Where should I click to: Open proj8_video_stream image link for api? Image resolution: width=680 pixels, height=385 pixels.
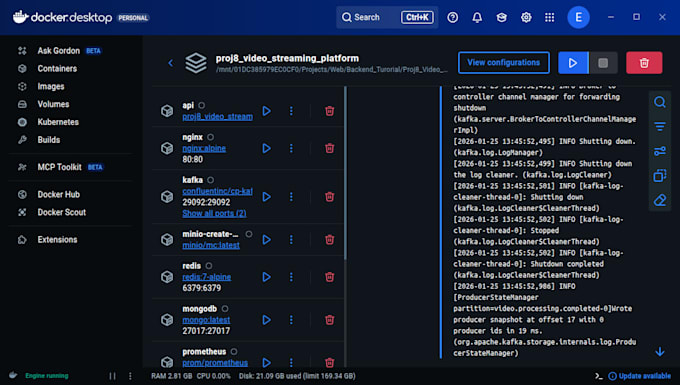click(217, 117)
